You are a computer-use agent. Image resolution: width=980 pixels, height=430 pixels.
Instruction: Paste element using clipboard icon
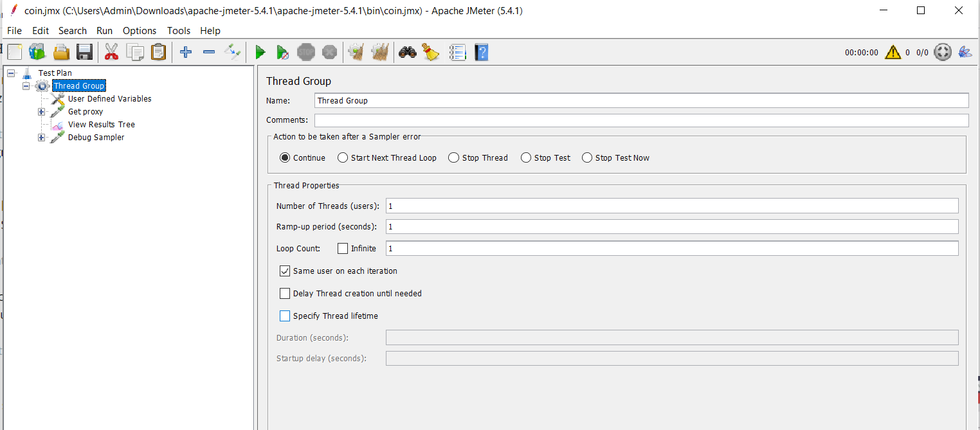tap(158, 52)
